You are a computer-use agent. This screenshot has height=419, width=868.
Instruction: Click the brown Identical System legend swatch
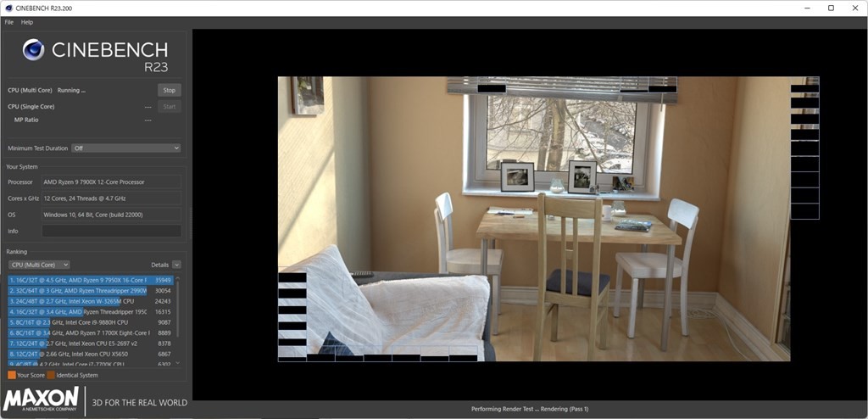(x=51, y=375)
